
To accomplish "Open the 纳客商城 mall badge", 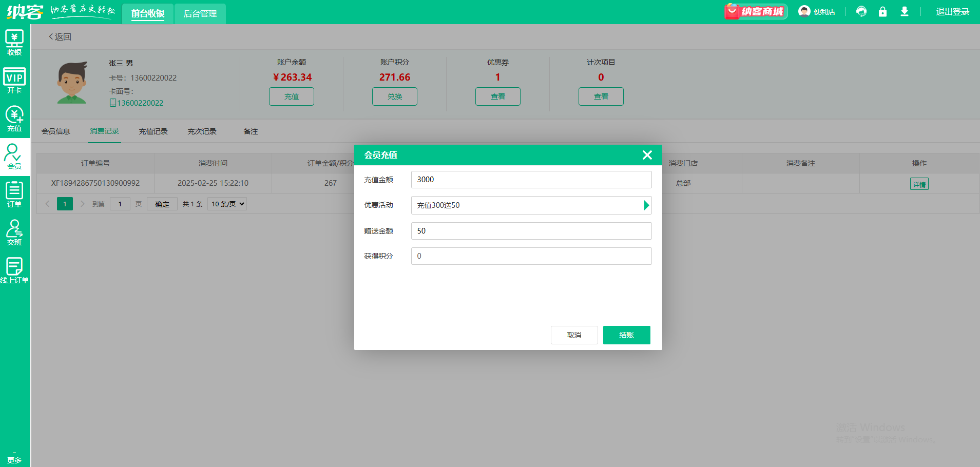I will (756, 11).
